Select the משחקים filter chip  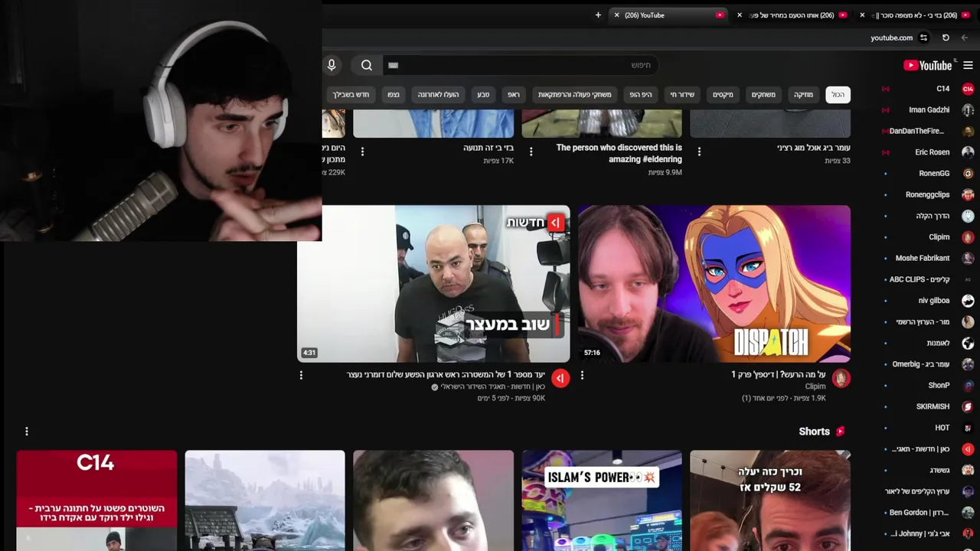point(763,95)
